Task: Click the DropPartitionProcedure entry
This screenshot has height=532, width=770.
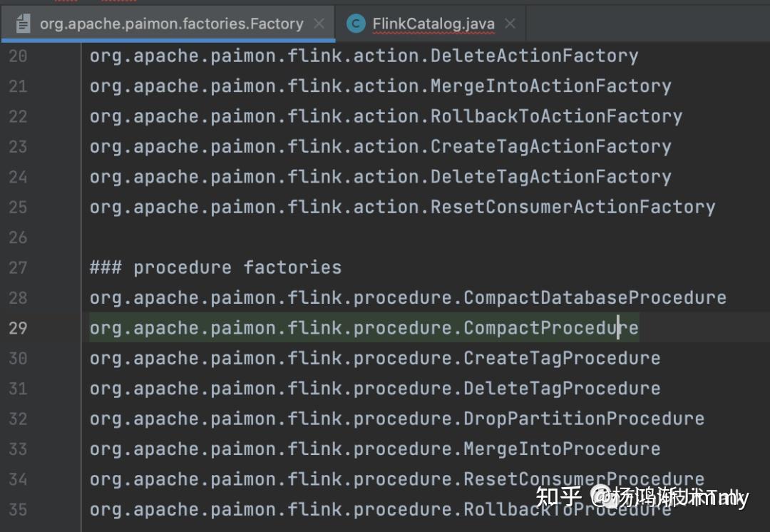Action: tap(397, 419)
